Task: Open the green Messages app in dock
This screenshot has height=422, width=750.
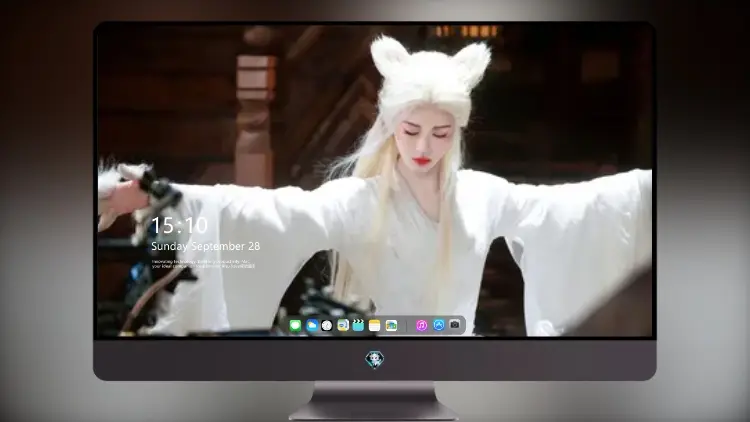Action: 295,326
